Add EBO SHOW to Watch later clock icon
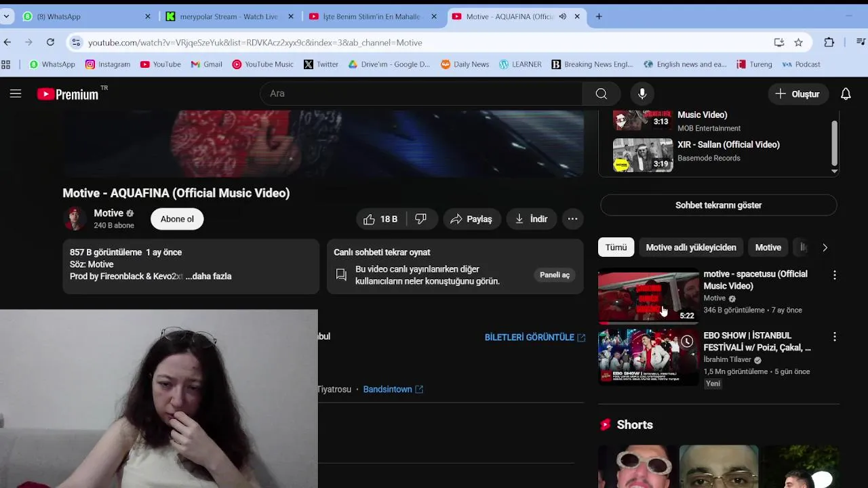Screen dimensions: 868x488 (x=687, y=341)
